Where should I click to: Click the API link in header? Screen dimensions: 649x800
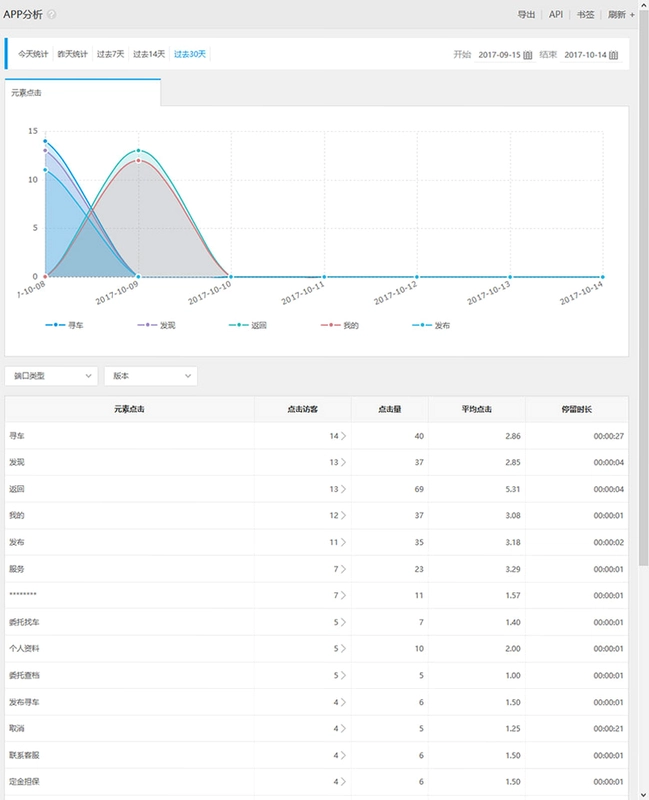556,14
